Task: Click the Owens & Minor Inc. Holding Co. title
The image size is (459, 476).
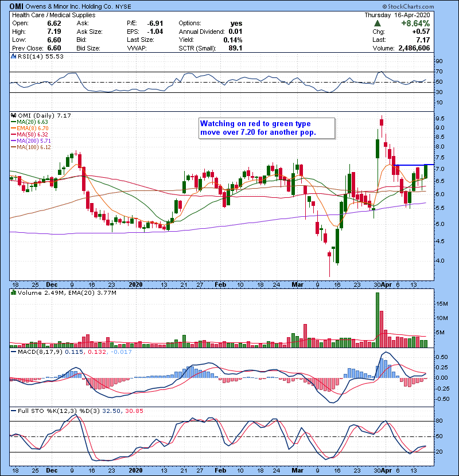Action: [69, 6]
